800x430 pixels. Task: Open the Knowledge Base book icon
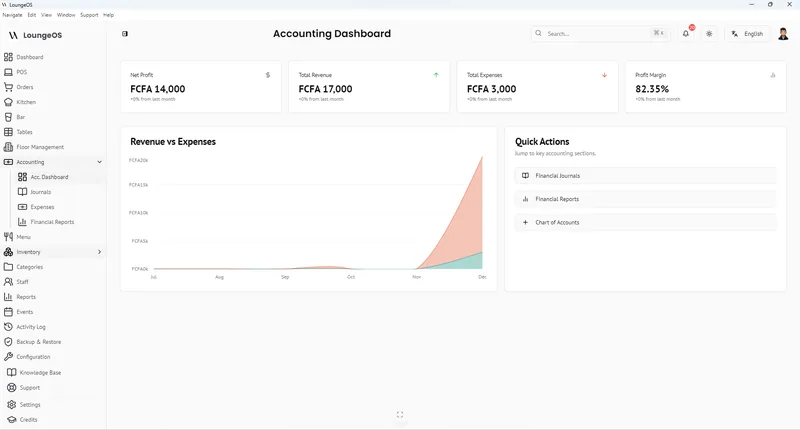[12, 372]
